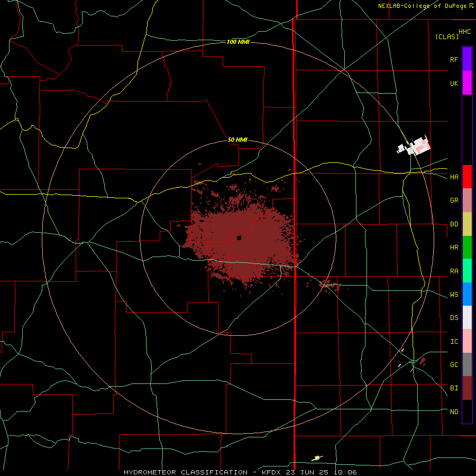
Task: Click the UK magenta legend swatch
Action: tap(467, 83)
